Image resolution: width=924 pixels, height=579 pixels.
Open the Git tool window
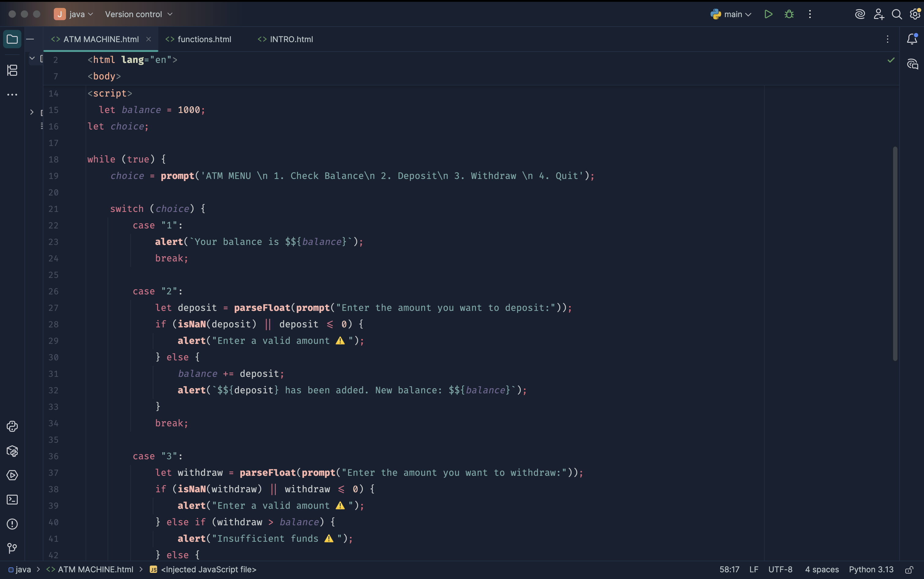[12, 548]
